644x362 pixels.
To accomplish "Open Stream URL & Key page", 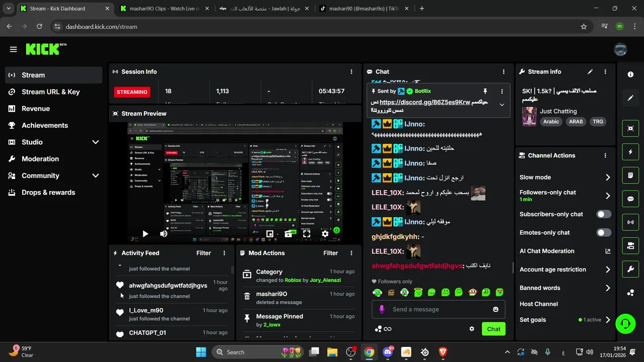I will coord(53,92).
